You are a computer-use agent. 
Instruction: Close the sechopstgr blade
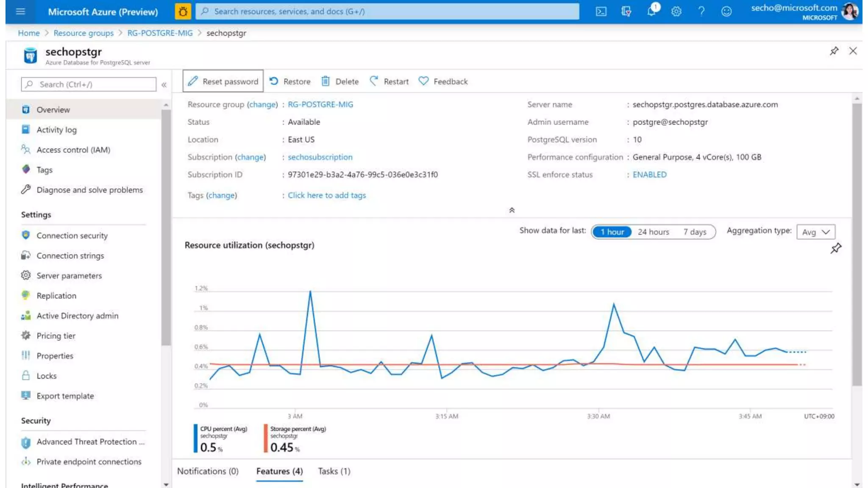click(853, 51)
